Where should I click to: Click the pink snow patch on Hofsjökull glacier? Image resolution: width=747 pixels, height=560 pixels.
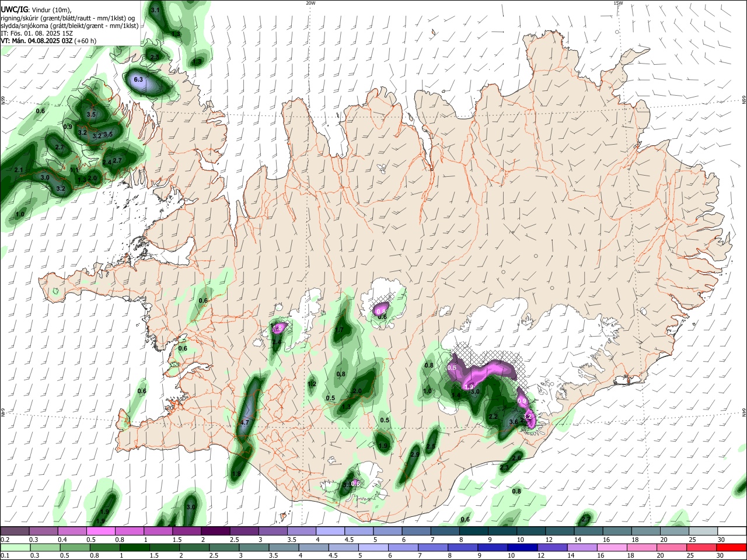tap(381, 308)
